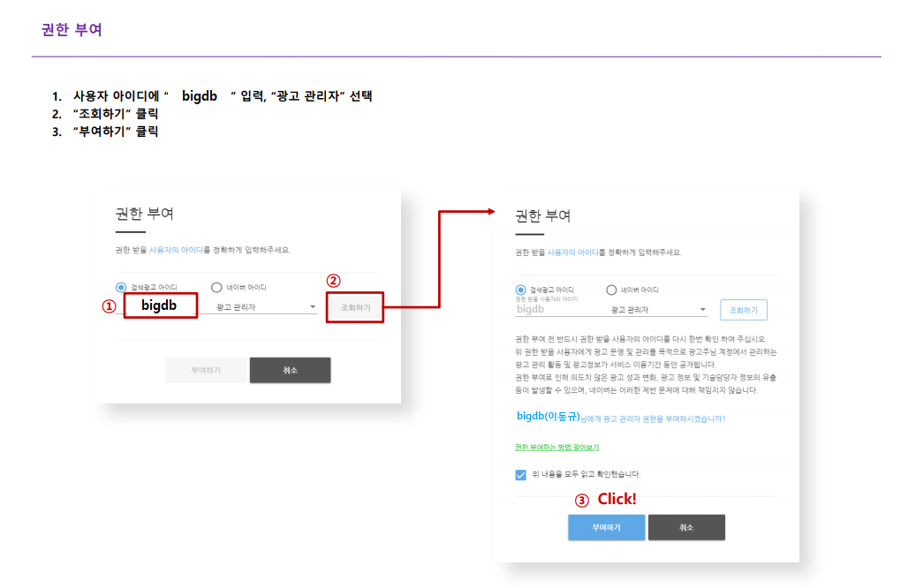This screenshot has height=588, width=916.
Task: Click the circled number 3 marker
Action: click(x=581, y=500)
